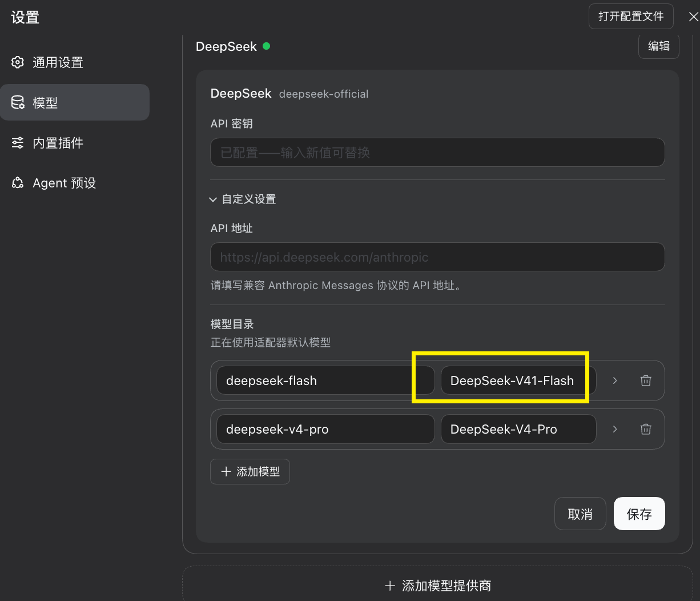The height and width of the screenshot is (601, 700).
Task: Select the 模型 sidebar item
Action: coord(74,103)
